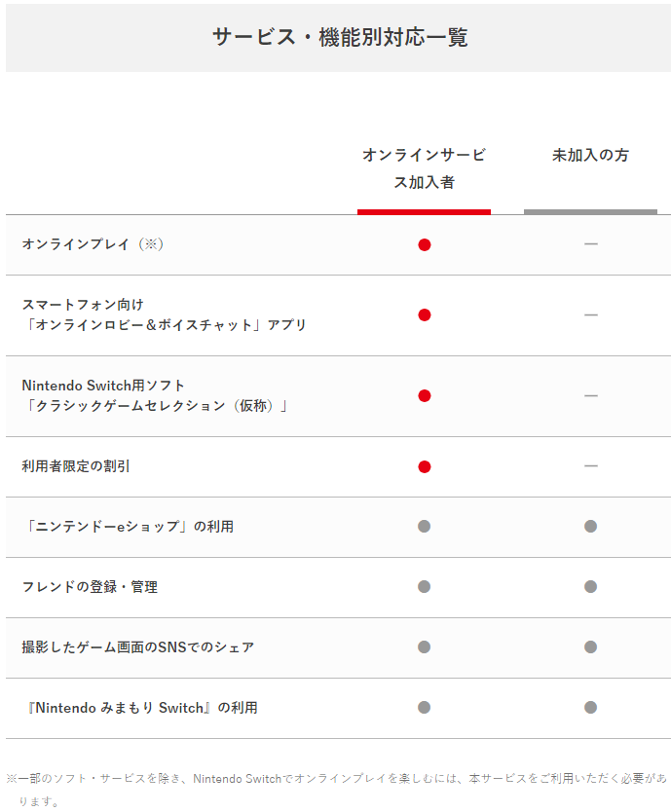This screenshot has height=812, width=671.
Task: Click red dot for オンラインロビー&ボイスチャット app row
Action: click(x=425, y=314)
